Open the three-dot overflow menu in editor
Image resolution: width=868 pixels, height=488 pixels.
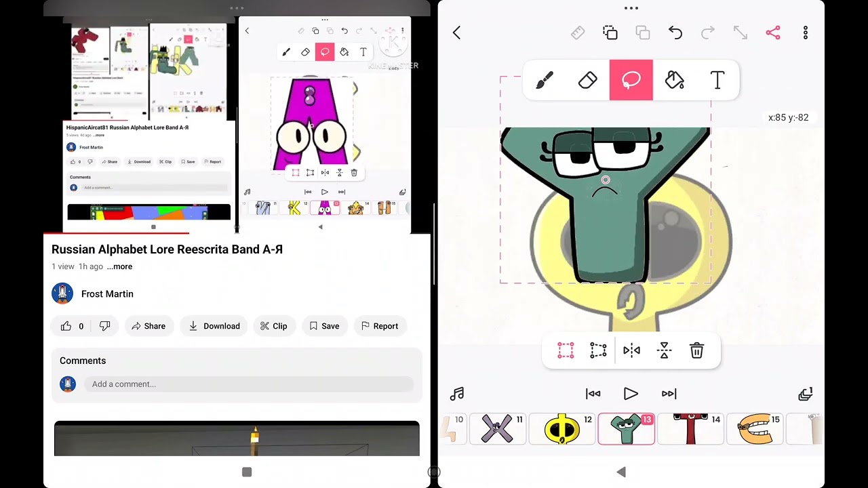(806, 33)
